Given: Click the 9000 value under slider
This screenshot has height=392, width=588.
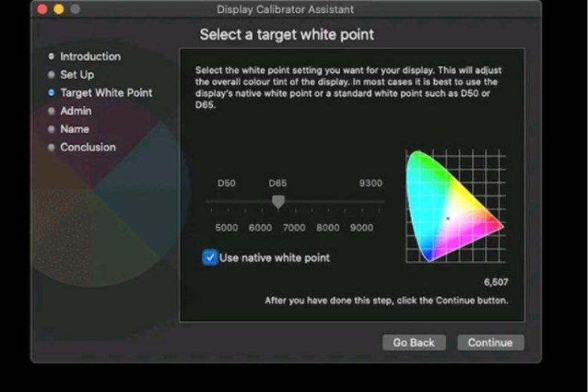Looking at the screenshot, I should click(362, 228).
